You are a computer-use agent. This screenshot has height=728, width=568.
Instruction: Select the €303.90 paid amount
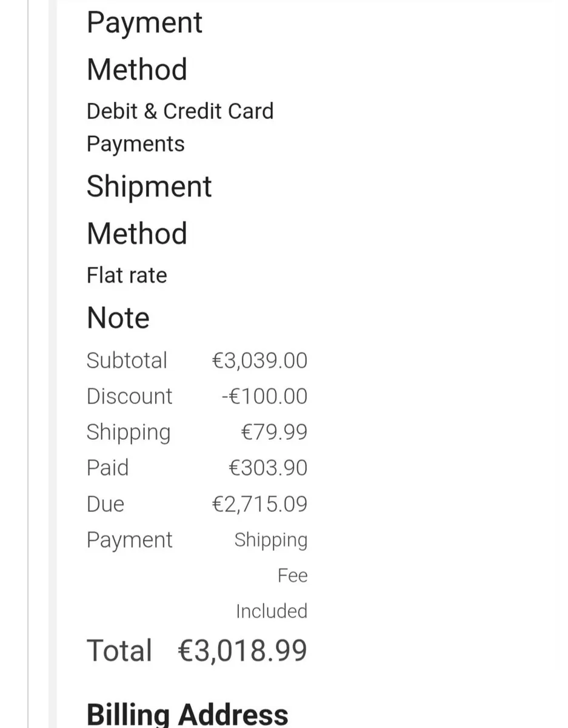point(268,468)
